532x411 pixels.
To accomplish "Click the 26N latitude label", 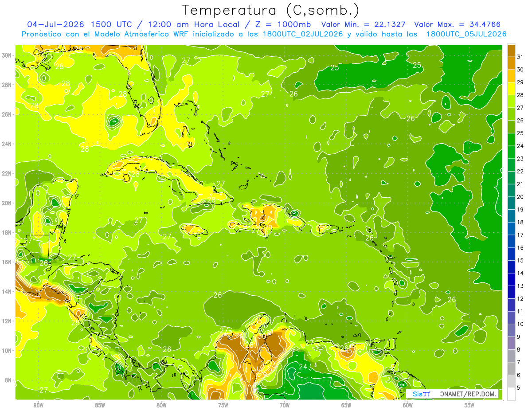I will tap(7, 114).
